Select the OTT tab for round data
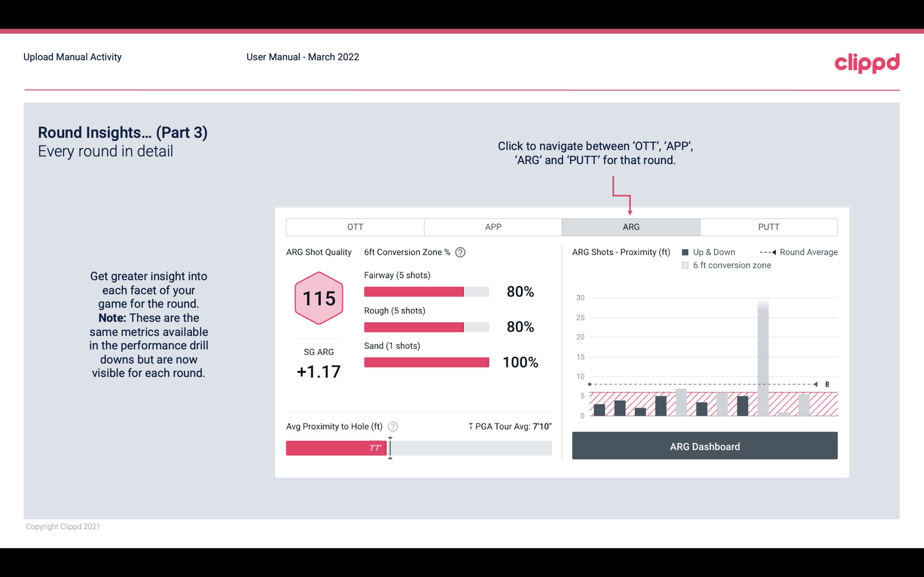924x577 pixels. click(x=356, y=226)
